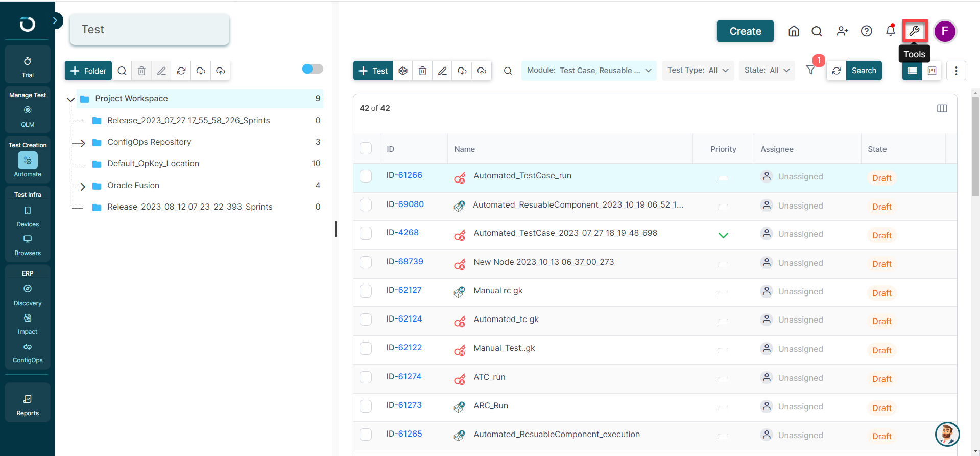Image resolution: width=980 pixels, height=456 pixels.
Task: Open the Test Type dropdown
Action: [x=698, y=71]
